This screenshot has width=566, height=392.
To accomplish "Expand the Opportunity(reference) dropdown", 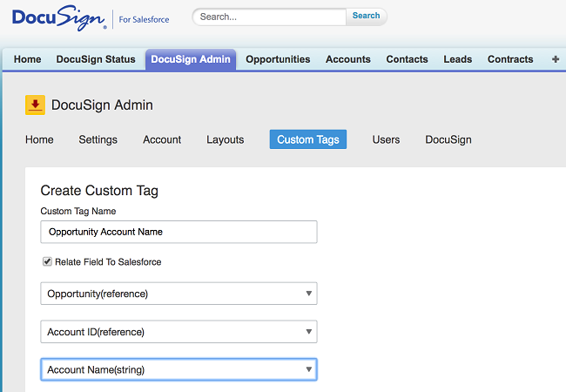I will click(179, 294).
